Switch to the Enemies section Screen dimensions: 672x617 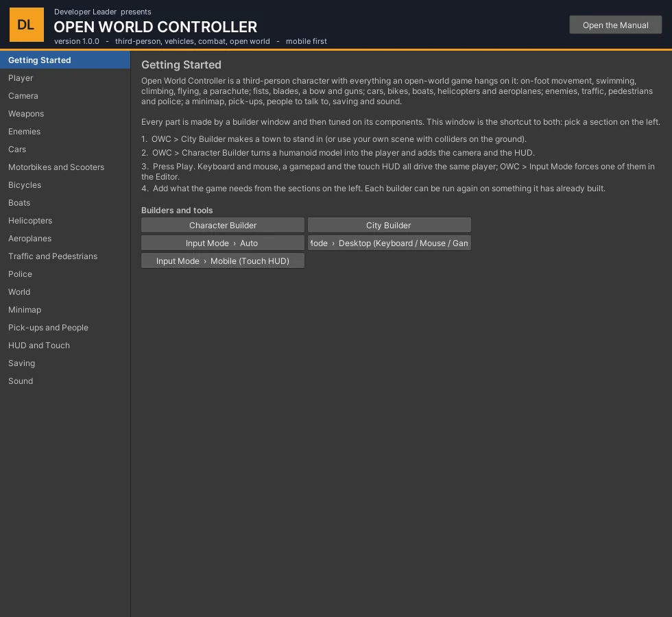coord(65,132)
